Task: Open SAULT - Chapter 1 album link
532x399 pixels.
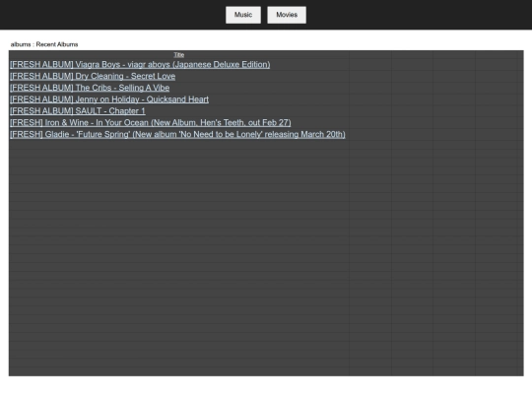Action: (78, 111)
